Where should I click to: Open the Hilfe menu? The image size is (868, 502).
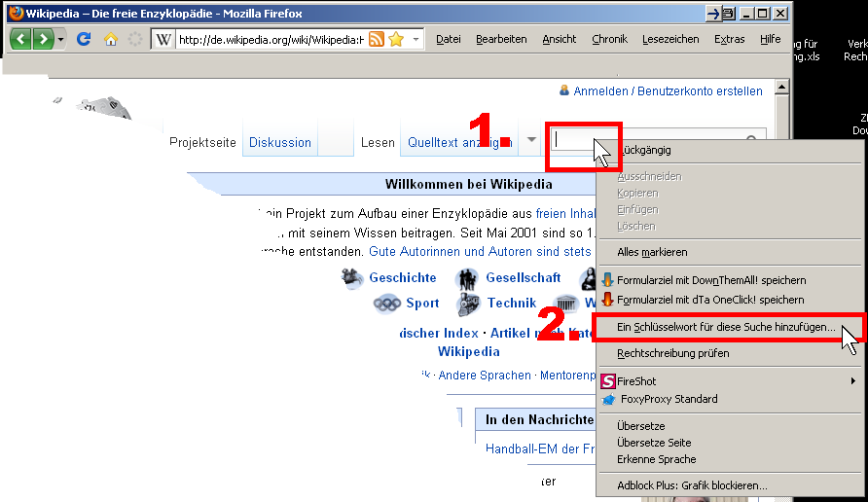[770, 39]
